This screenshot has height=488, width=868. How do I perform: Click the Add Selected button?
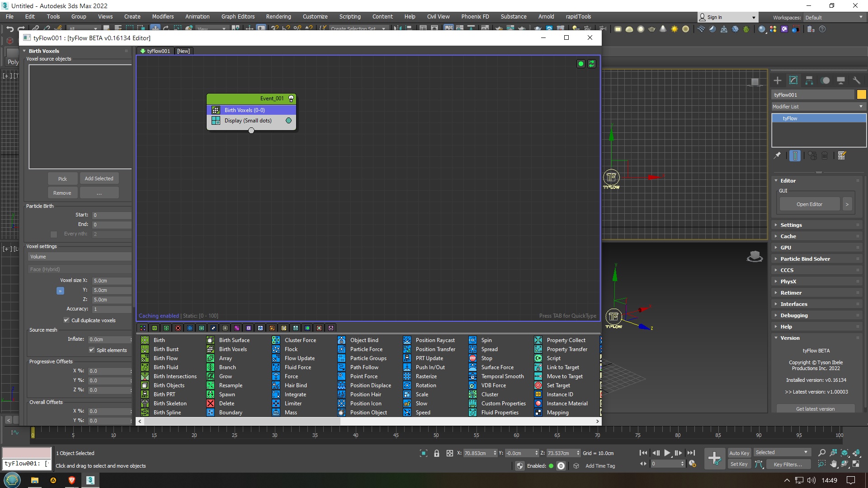(x=99, y=178)
